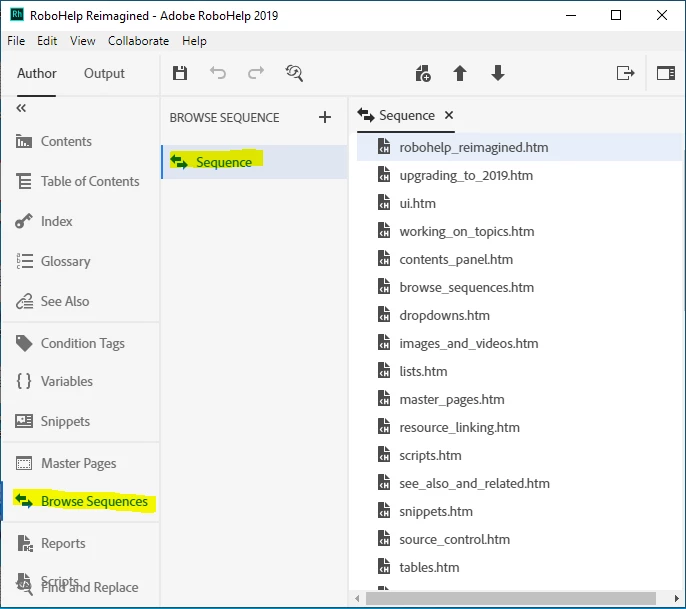Open the Glossary panel

point(53,261)
